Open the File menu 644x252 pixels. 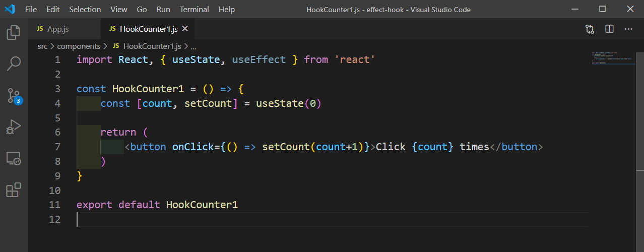tap(31, 9)
